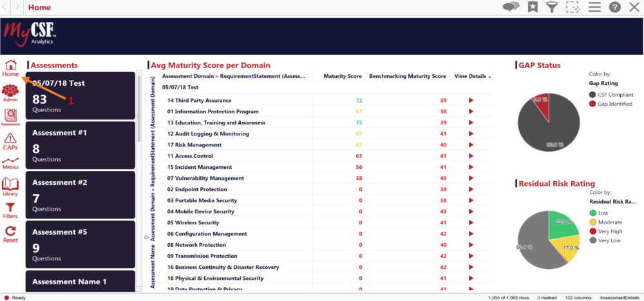This screenshot has width=644, height=301.
Task: Sort by Maturity Score column header
Action: [x=343, y=76]
